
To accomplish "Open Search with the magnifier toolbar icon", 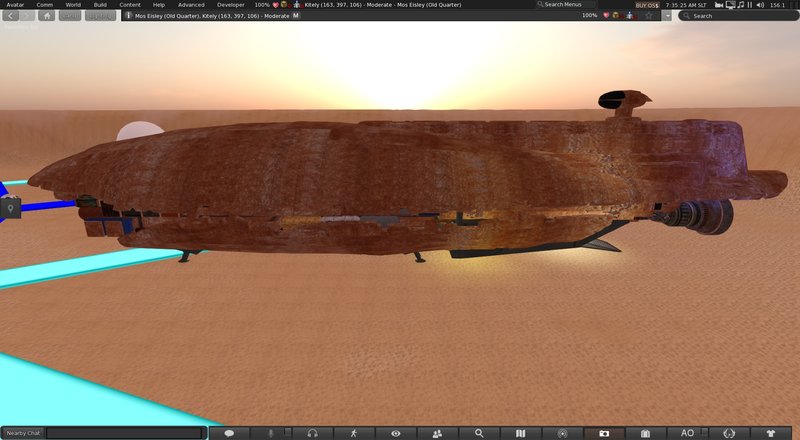I will [479, 433].
